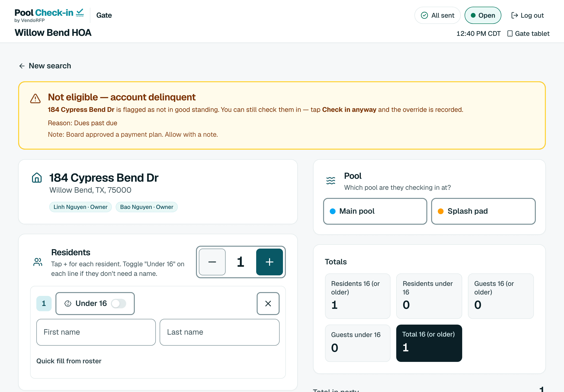Click the Reason: Dues past due text
This screenshot has height=392, width=564.
pos(82,123)
